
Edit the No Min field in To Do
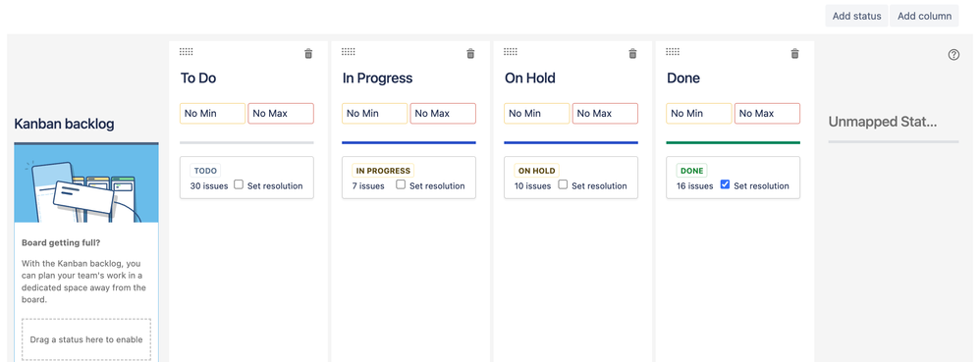point(213,114)
